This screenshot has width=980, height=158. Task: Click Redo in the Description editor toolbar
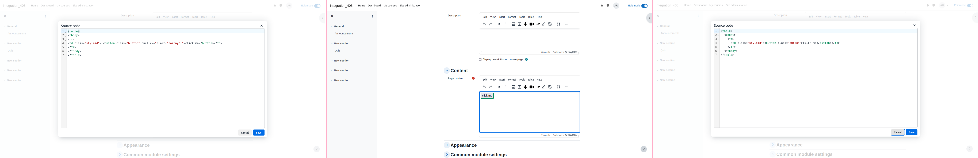491,24
